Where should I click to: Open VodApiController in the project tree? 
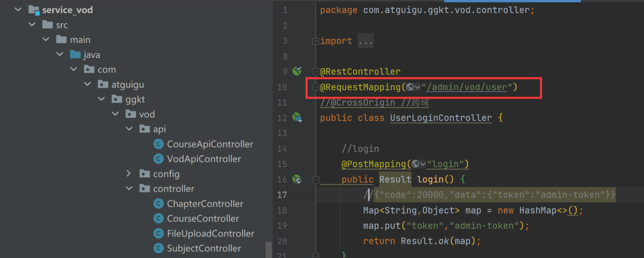tap(204, 159)
